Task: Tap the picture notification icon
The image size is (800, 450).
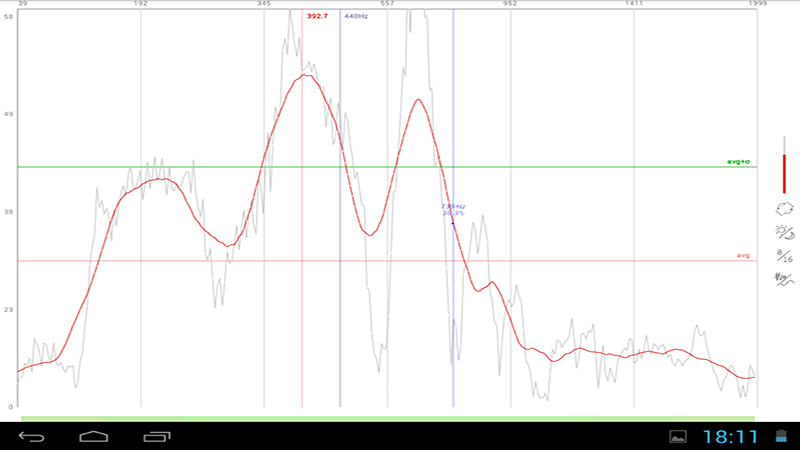Action: (x=678, y=436)
